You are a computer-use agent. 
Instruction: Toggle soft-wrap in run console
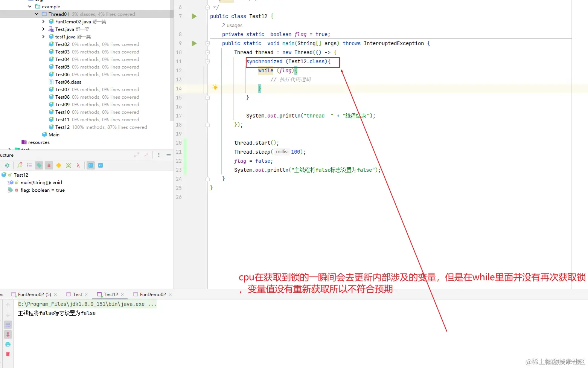click(8, 325)
